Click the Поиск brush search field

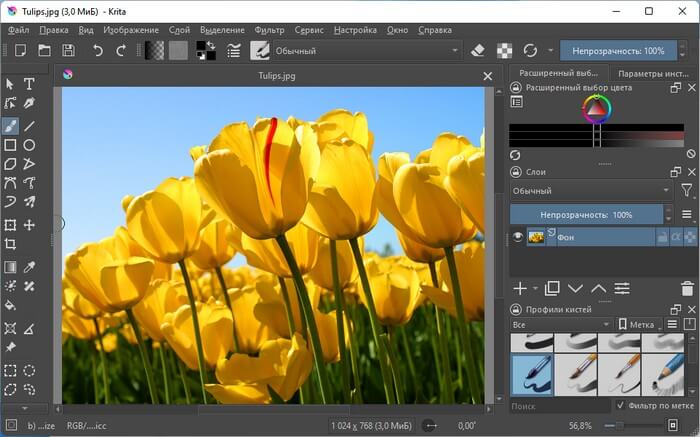tap(560, 406)
